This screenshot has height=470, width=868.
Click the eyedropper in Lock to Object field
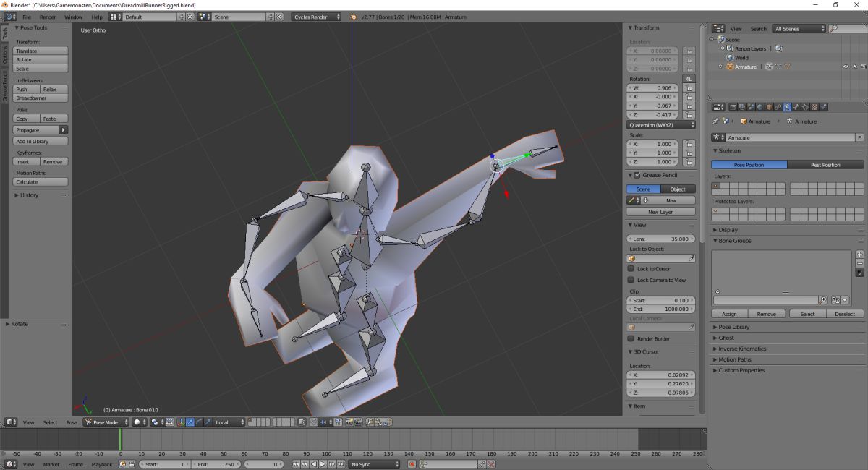coord(691,258)
